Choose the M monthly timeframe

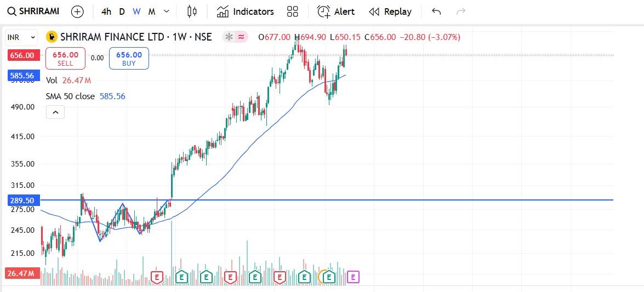coord(152,12)
